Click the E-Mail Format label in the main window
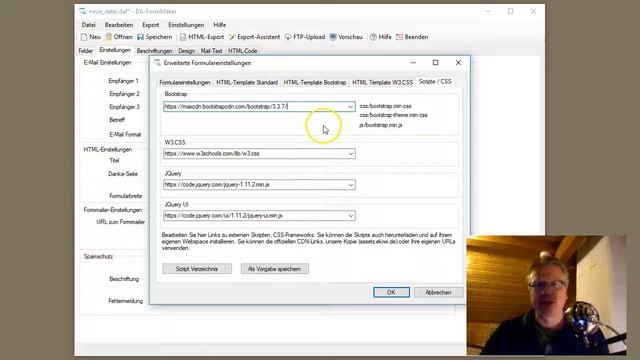 point(125,134)
